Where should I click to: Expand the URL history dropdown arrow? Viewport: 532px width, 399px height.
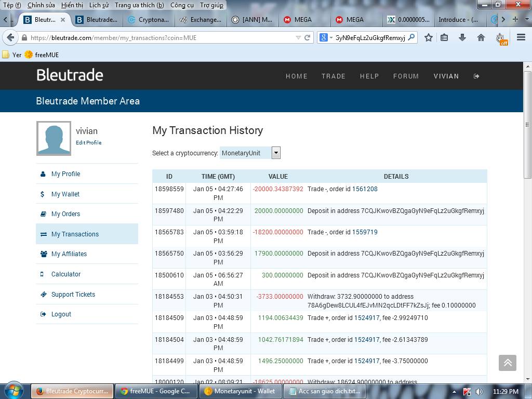click(298, 37)
